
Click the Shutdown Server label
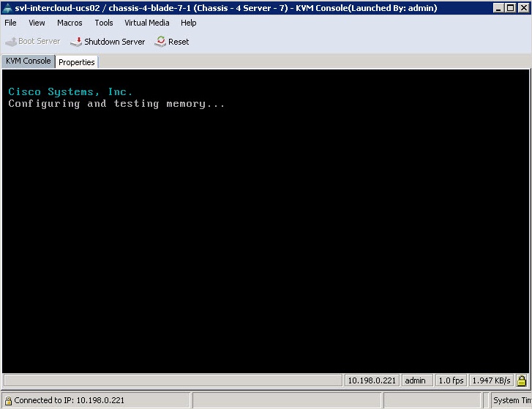[x=114, y=42]
